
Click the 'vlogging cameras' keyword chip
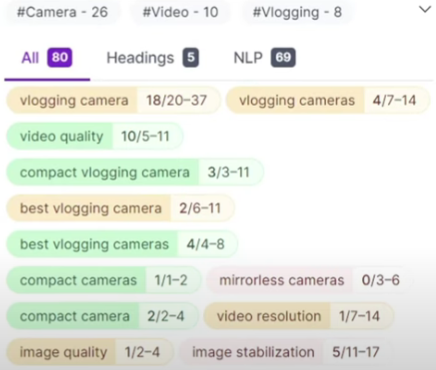coord(328,100)
